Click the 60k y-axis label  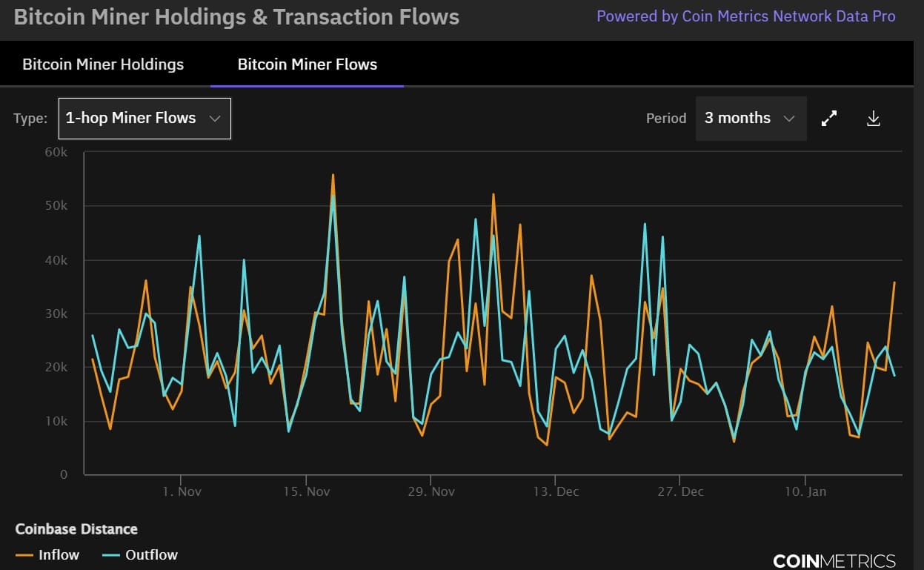coord(56,152)
